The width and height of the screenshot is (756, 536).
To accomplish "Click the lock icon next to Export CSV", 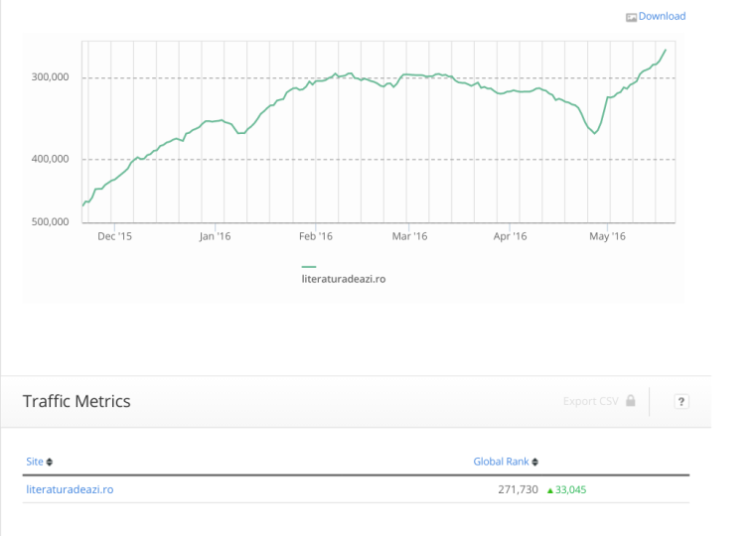I will [x=630, y=400].
